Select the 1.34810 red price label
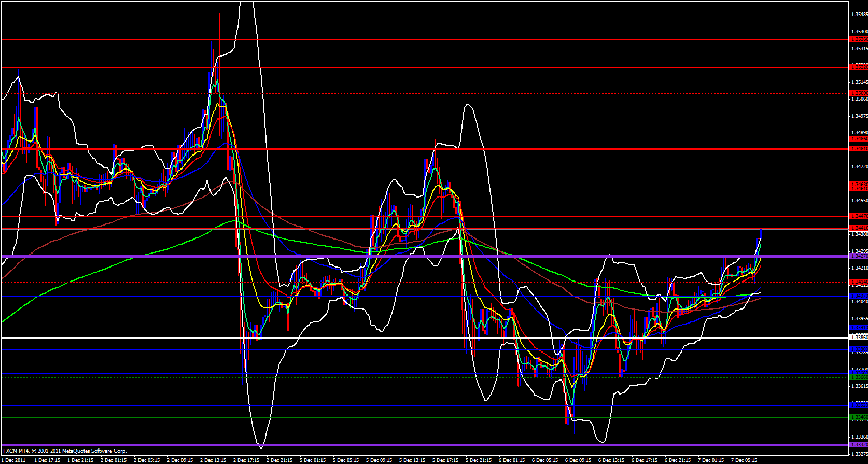 point(858,149)
